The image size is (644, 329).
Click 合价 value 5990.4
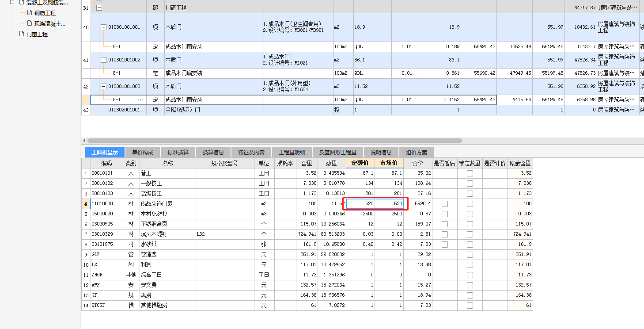click(x=418, y=204)
